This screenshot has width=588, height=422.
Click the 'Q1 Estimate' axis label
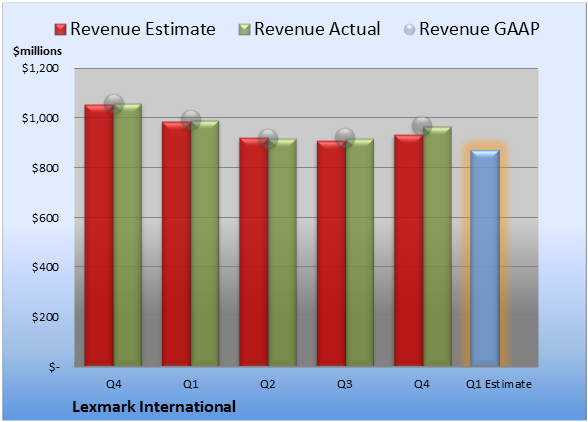tap(499, 384)
